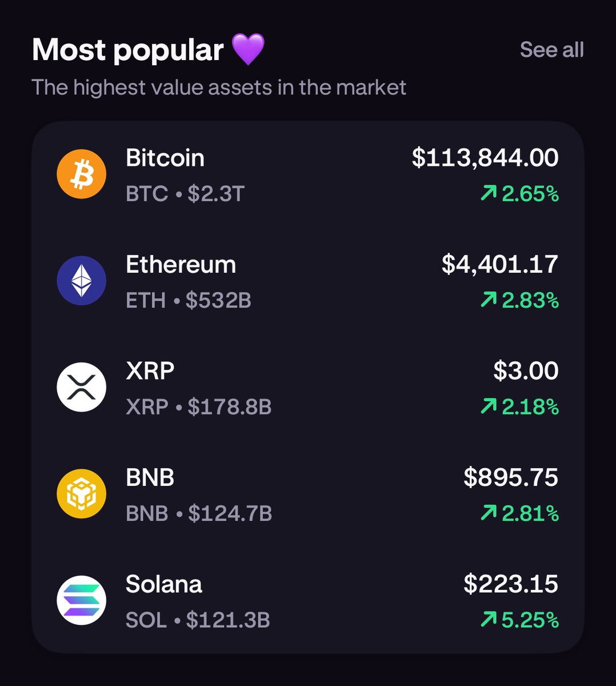Click the Most popular heading
616x686 pixels.
tap(127, 50)
